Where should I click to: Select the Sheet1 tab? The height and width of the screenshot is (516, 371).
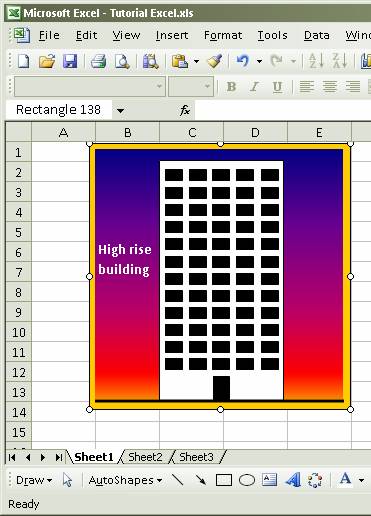[94, 457]
